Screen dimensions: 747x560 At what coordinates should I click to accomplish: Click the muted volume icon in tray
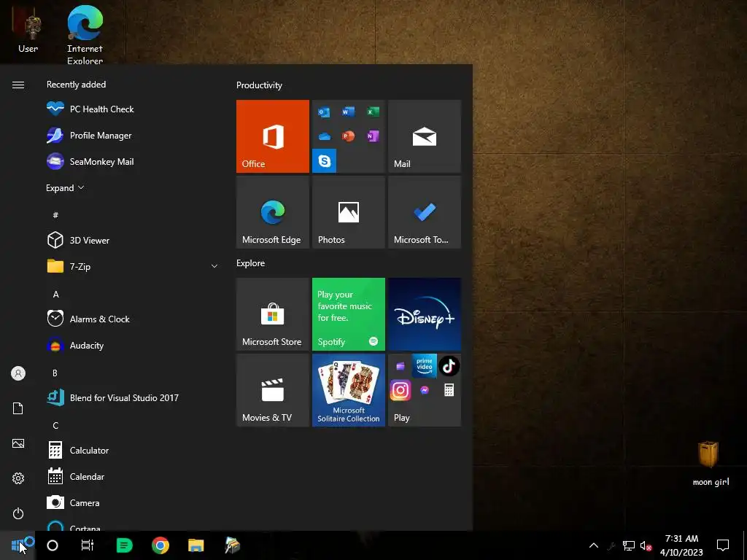(646, 545)
